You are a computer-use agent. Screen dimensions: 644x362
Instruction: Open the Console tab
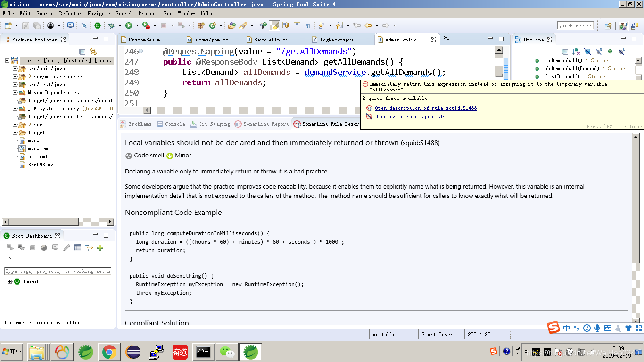click(171, 124)
